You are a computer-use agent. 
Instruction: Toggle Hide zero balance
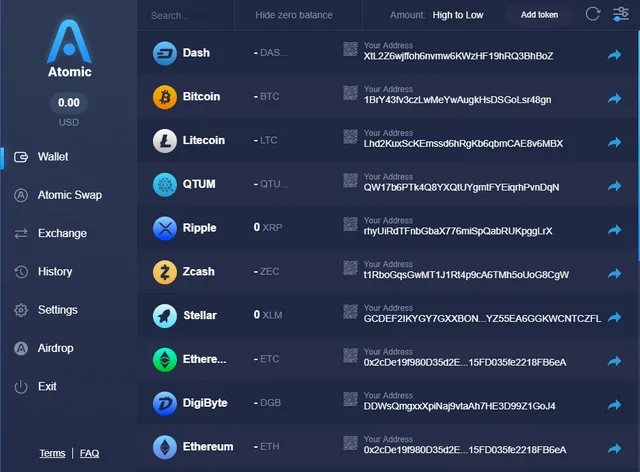[x=294, y=15]
